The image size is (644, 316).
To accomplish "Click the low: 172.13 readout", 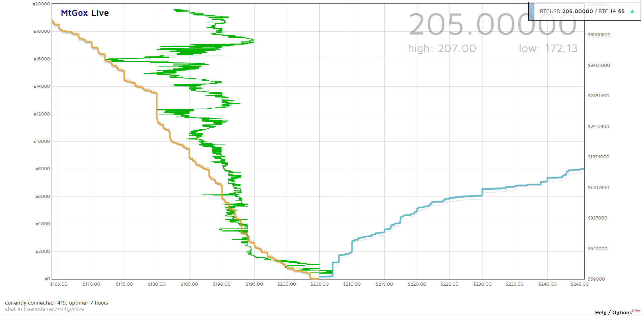I will 548,49.
